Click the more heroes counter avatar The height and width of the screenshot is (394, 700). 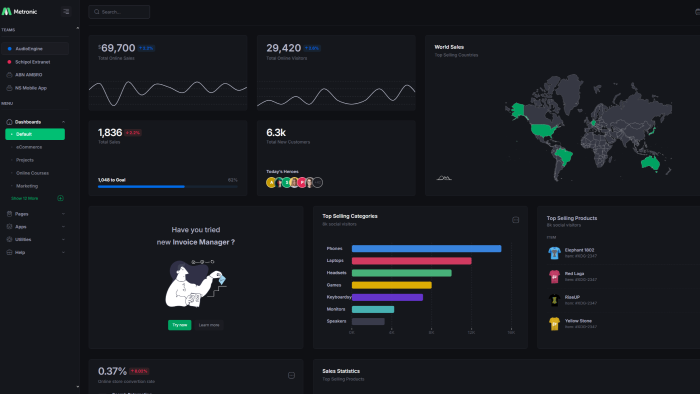(317, 182)
